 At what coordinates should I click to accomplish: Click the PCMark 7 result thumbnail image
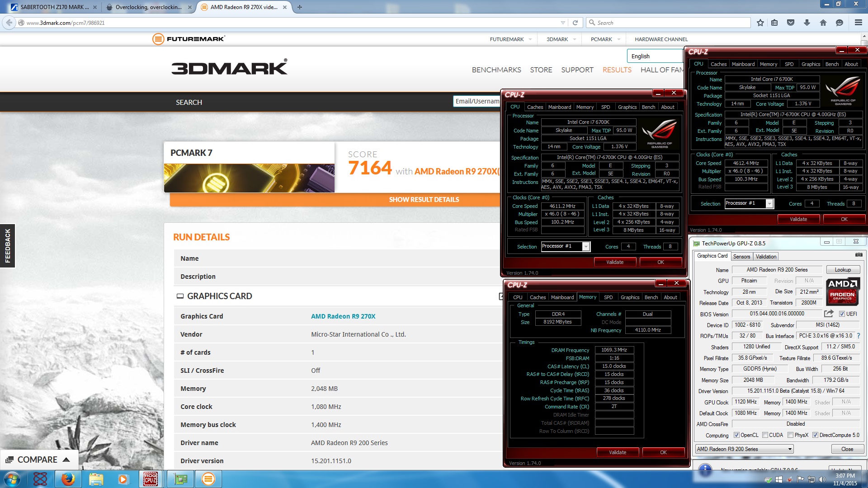coord(249,178)
